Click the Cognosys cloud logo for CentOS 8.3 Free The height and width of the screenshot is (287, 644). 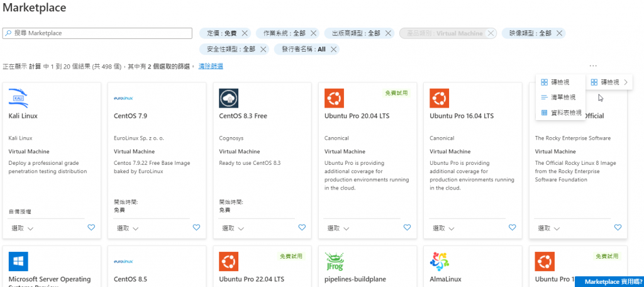pyautogui.click(x=229, y=98)
